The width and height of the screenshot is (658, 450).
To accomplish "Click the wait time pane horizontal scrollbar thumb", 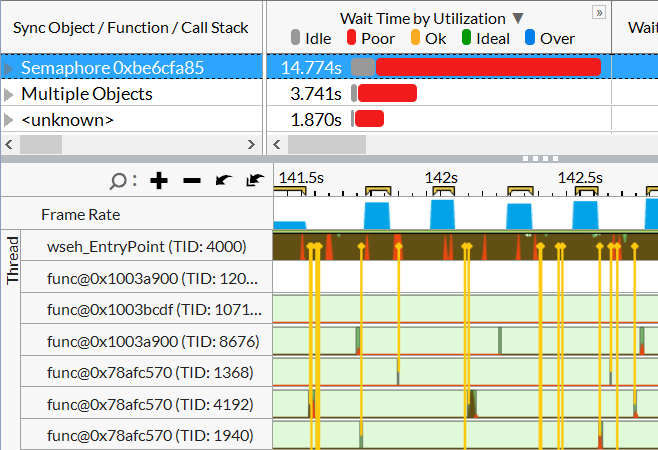I will point(327,144).
